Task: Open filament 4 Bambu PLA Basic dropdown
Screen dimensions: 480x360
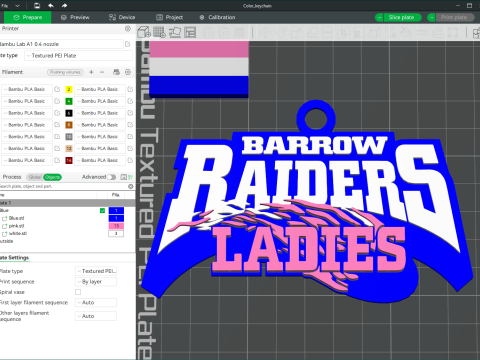Action: coord(100,101)
